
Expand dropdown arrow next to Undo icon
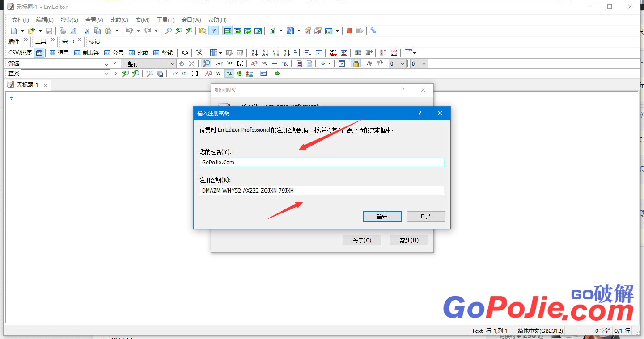pos(138,31)
